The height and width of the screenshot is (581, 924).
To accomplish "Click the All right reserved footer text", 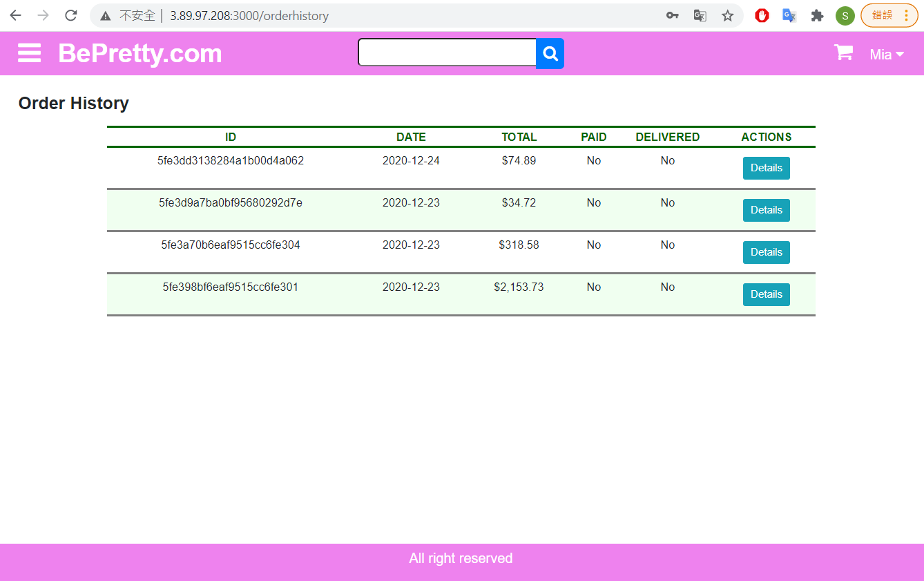I will point(461,558).
